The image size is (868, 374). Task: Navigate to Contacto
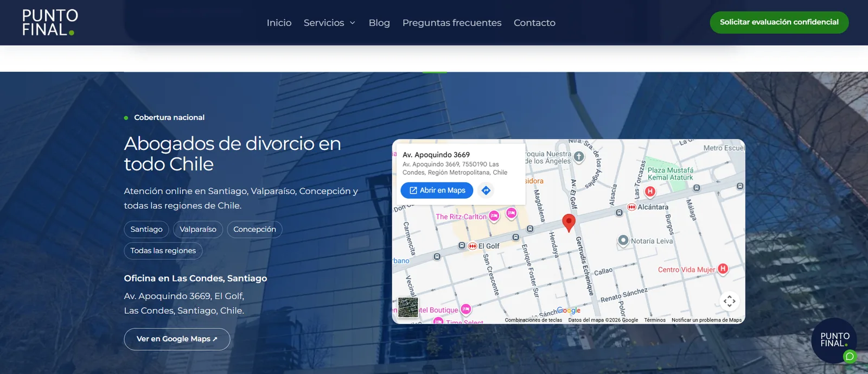tap(534, 23)
